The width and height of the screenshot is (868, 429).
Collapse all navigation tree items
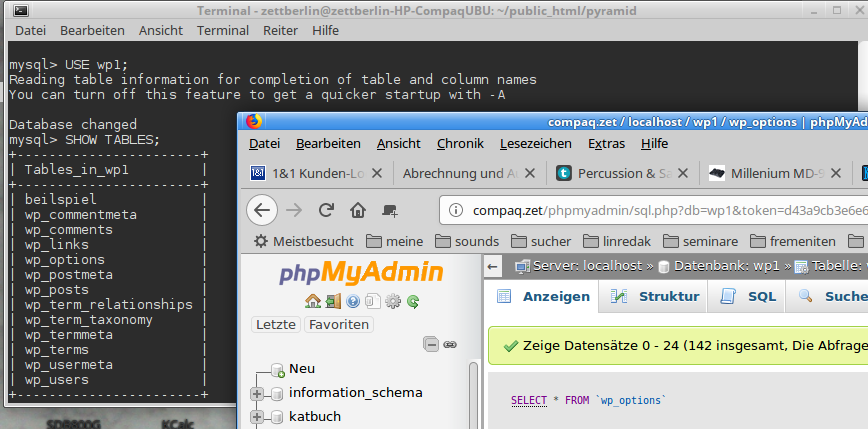(x=431, y=344)
